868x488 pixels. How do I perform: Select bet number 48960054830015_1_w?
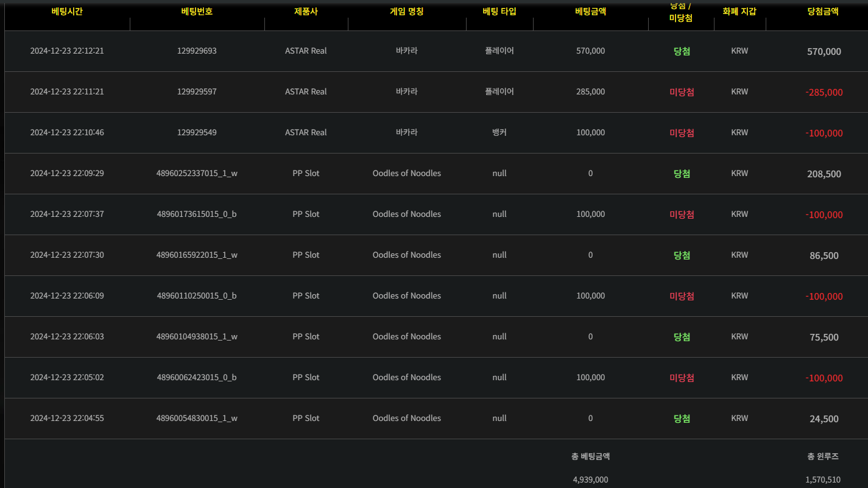tap(197, 419)
